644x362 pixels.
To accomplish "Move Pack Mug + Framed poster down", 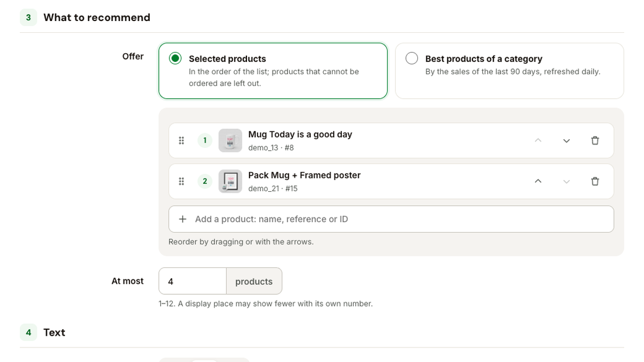I will 566,181.
